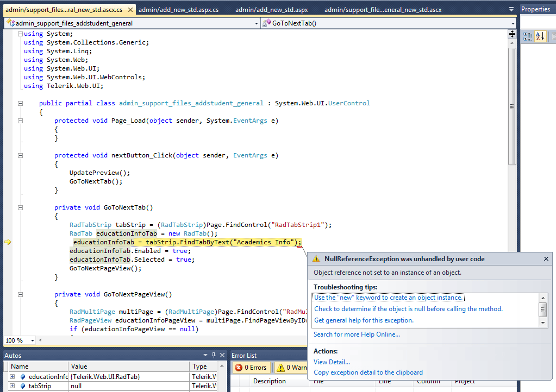Viewport: 556px width, 392px height.
Task: Collapse the GoToNextTab method outline
Action: 20,207
